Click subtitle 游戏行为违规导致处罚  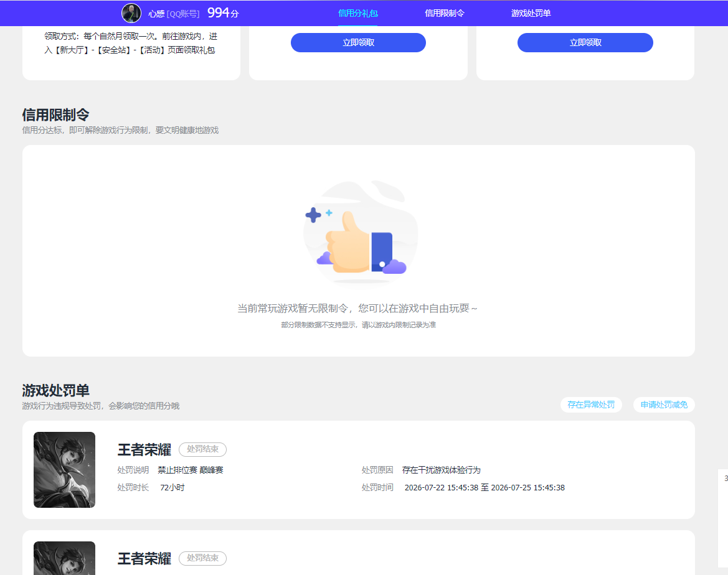(101, 406)
